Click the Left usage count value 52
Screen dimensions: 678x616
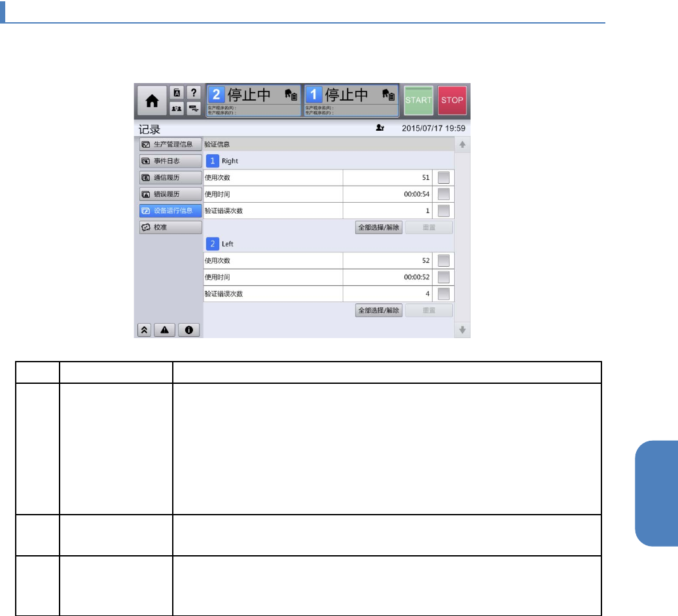(x=426, y=260)
